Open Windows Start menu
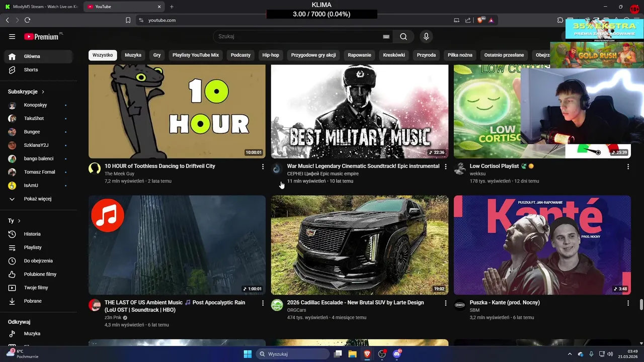The width and height of the screenshot is (644, 362). 248,354
